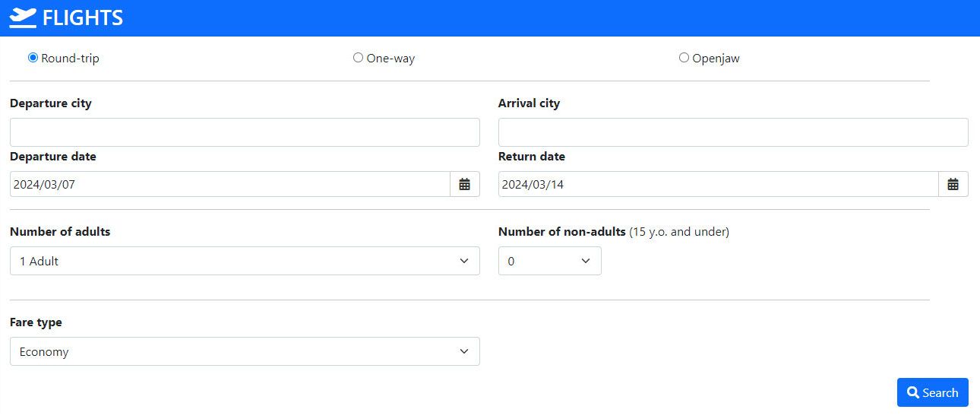The width and height of the screenshot is (980, 419).
Task: Focus the Departure city text field
Action: click(245, 132)
